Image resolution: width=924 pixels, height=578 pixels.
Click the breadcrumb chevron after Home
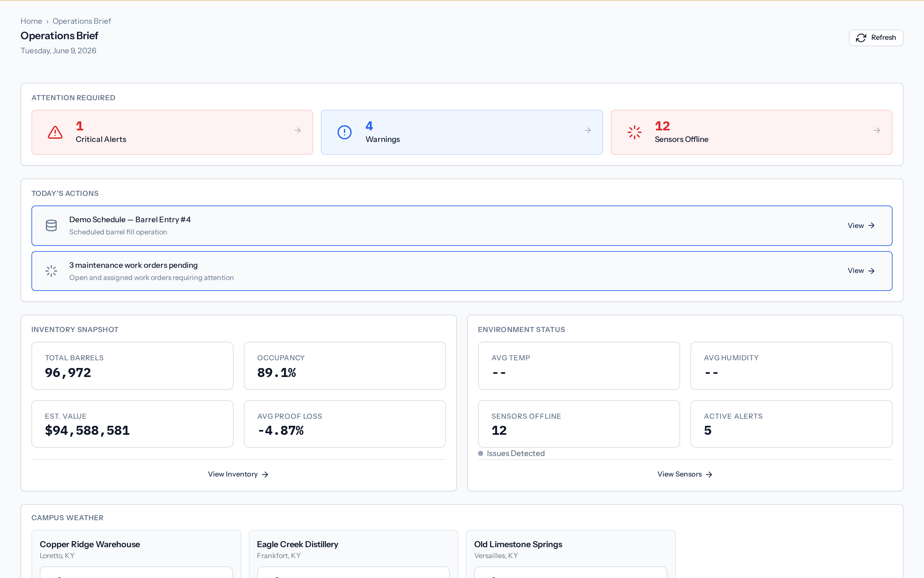(x=47, y=22)
